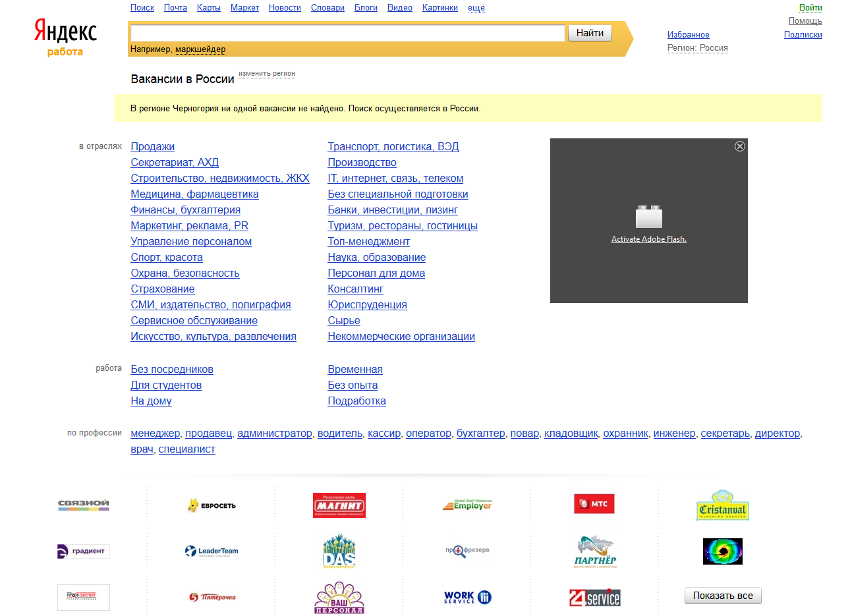Click the Activate Adobe Flash link
The width and height of the screenshot is (850, 616).
click(649, 239)
